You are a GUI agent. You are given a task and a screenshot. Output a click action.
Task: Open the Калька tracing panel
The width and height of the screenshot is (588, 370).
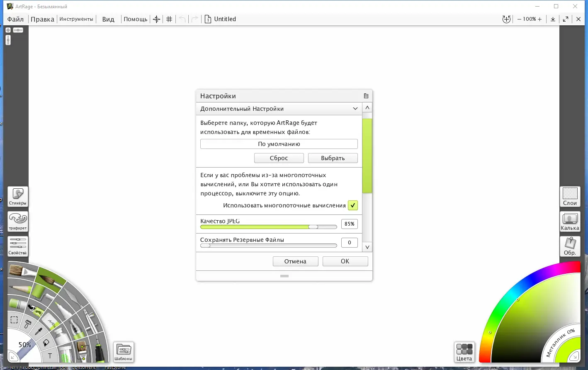[x=570, y=222]
